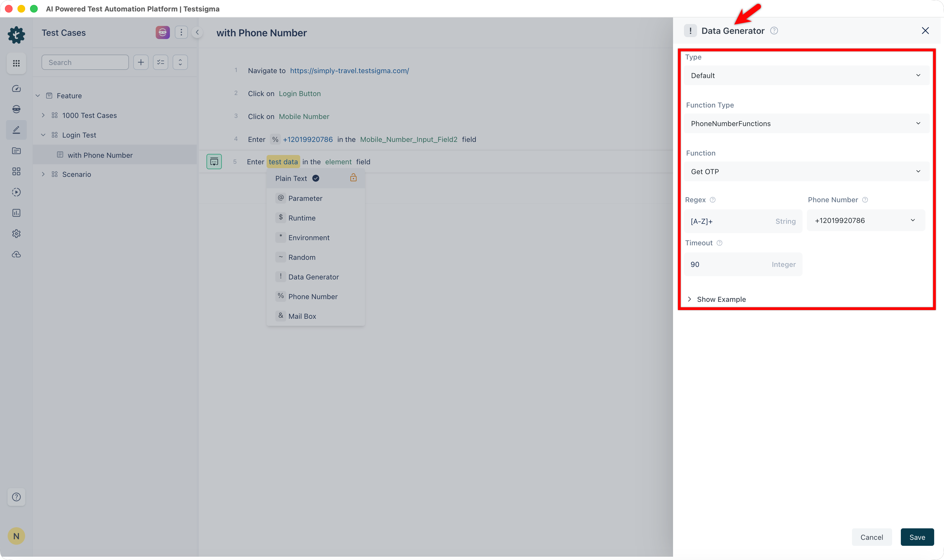Open the simply-travel.testsigma.com link
The height and width of the screenshot is (560, 944).
pyautogui.click(x=349, y=71)
